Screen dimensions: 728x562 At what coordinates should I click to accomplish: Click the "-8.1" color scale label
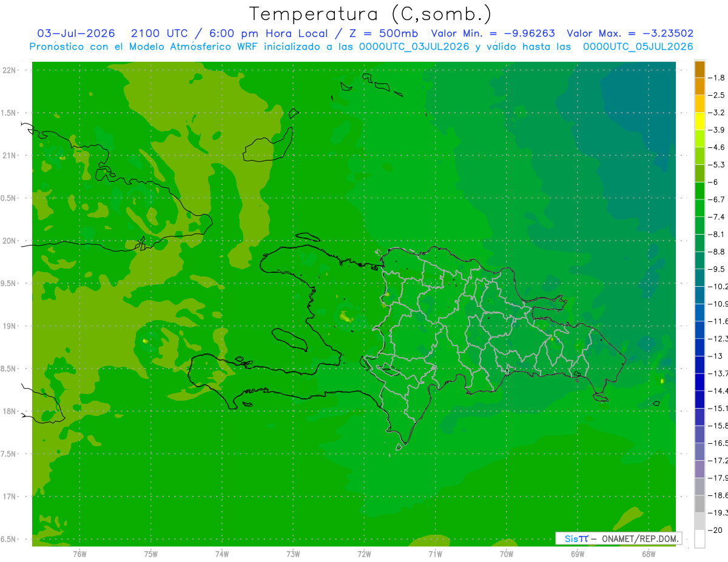point(716,235)
